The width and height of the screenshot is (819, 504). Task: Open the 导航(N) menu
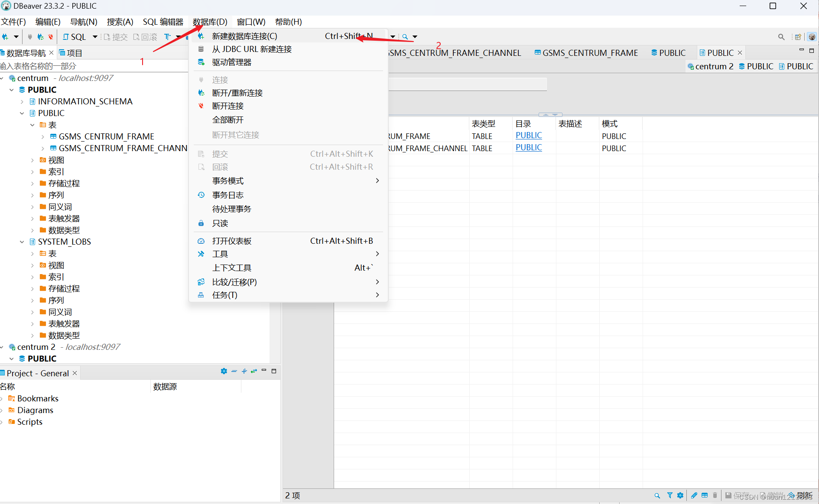(84, 22)
